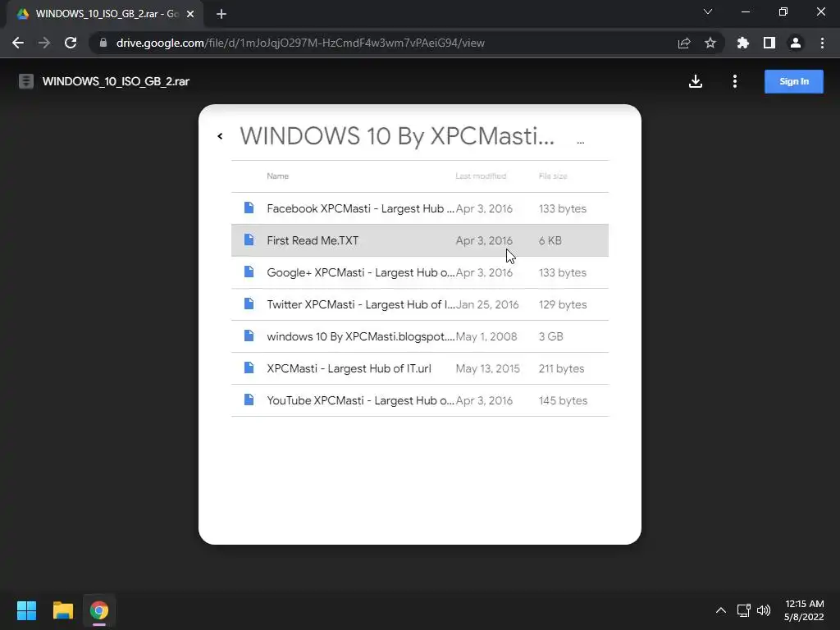
Task: Select the First Read Me.TXT file icon
Action: (249, 240)
